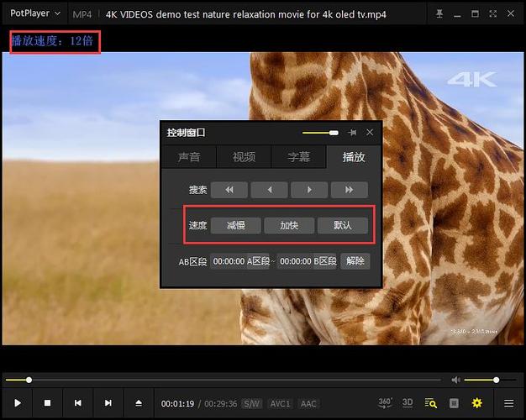Open the hamburger menu at bottom right
The width and height of the screenshot is (526, 420).
point(508,403)
